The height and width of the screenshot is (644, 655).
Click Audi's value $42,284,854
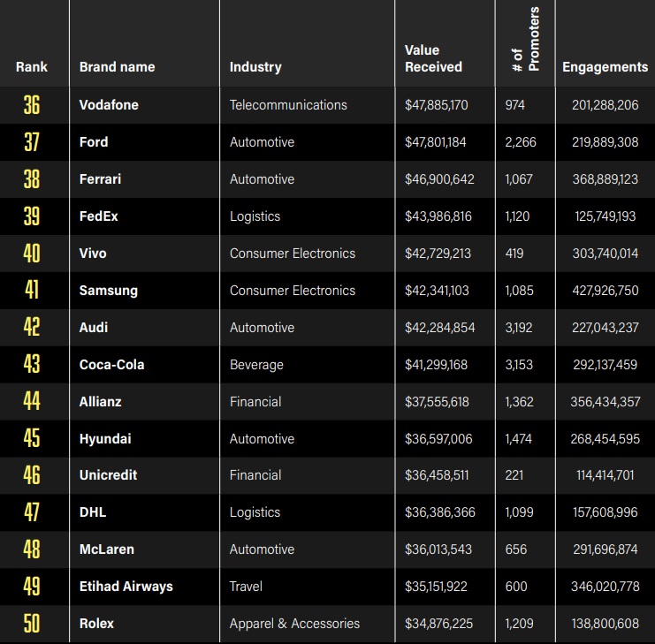439,328
